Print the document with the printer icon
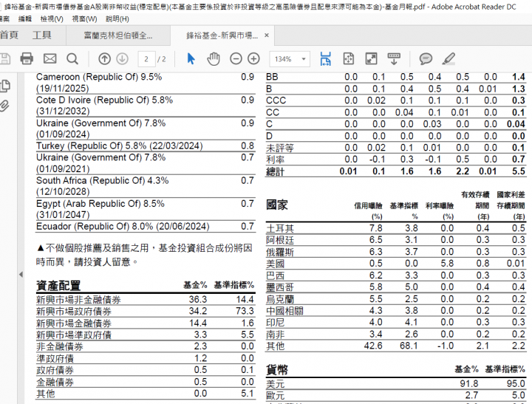Viewport: 532px width, 404px height. tap(27, 59)
